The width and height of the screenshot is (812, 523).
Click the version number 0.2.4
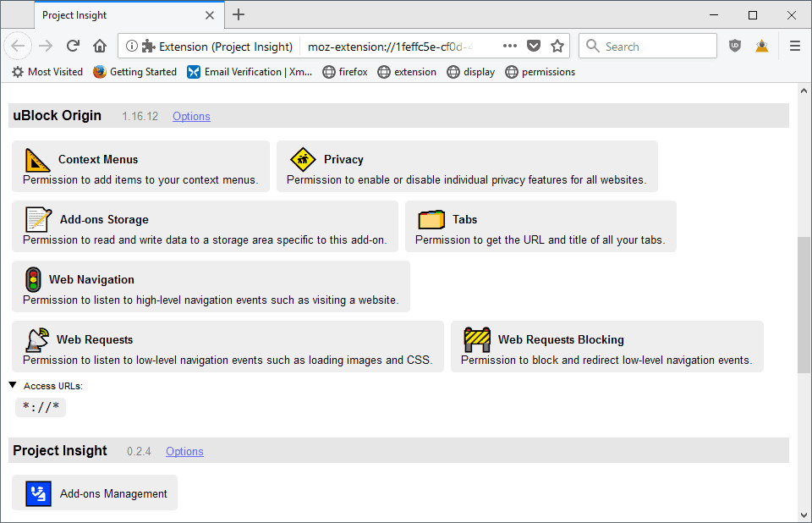140,452
